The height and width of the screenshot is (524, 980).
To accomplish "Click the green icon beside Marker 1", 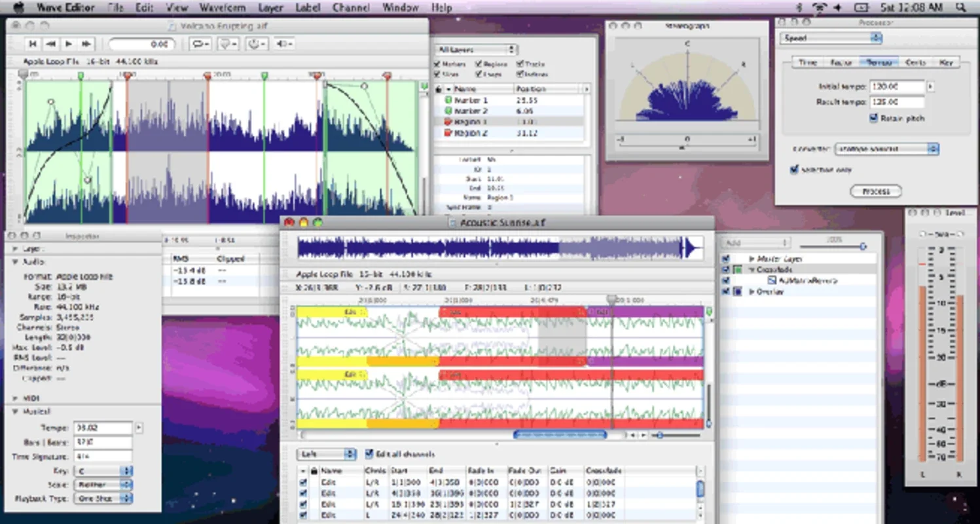I will (x=448, y=100).
